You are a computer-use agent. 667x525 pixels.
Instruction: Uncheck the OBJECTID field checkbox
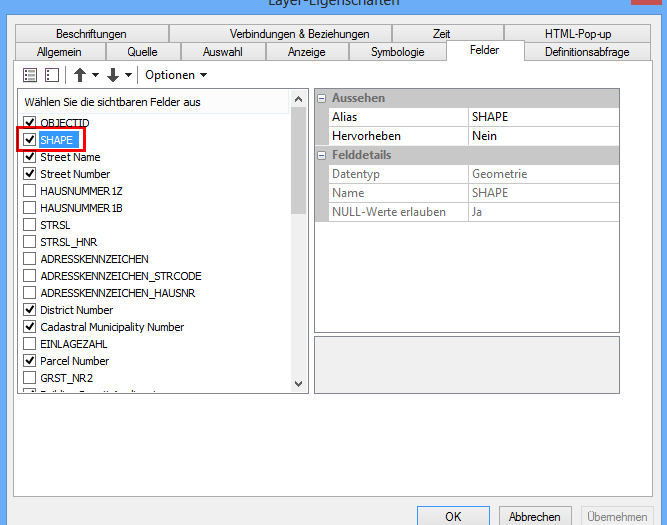[x=30, y=123]
